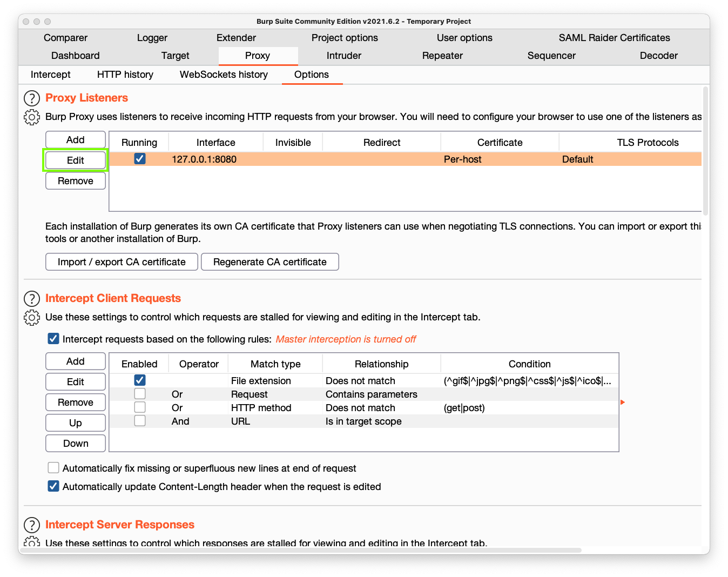Move intercept rule Up
The width and height of the screenshot is (728, 577).
click(x=76, y=423)
